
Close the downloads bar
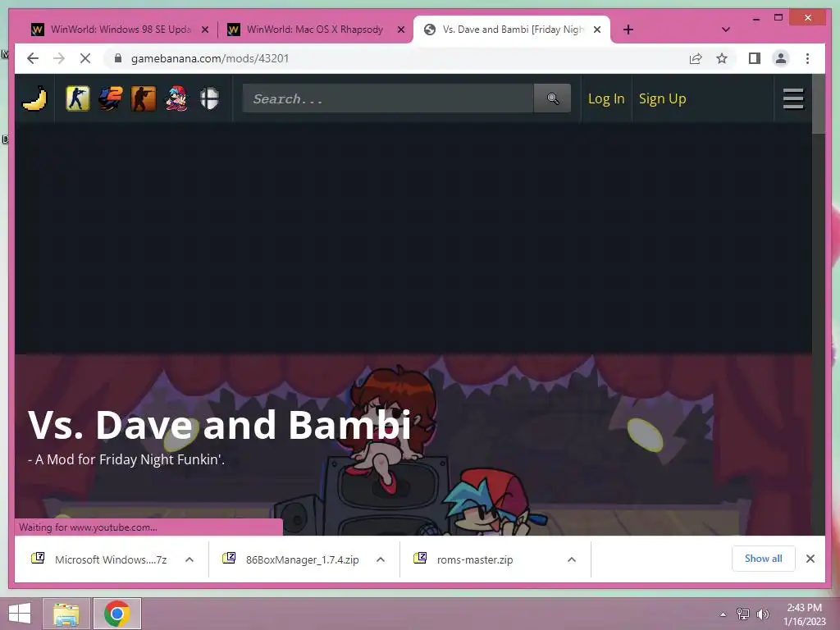810,559
